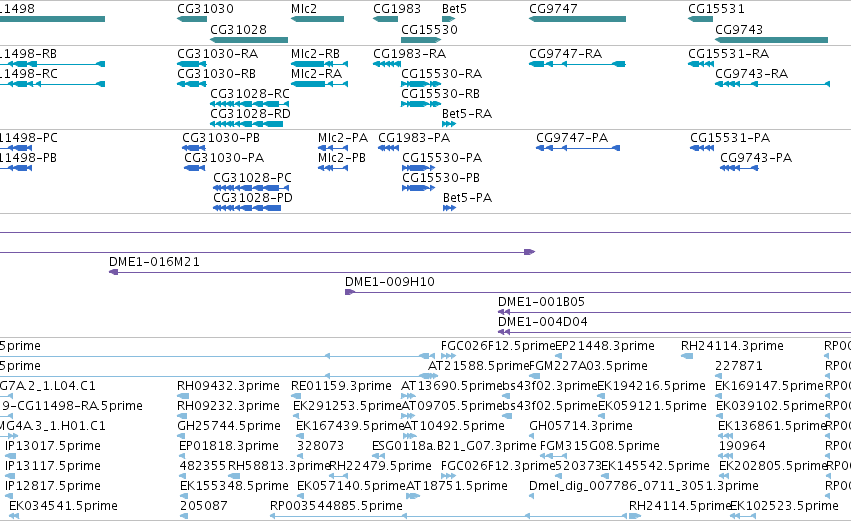Select the FGC026F12.5prime EST label
851x521 pixels.
(498, 346)
